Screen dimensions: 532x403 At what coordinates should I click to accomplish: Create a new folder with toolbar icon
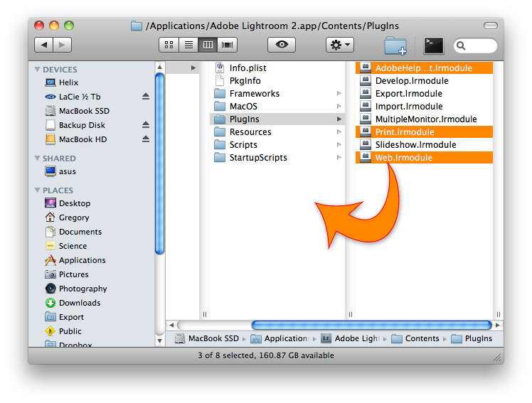[395, 45]
